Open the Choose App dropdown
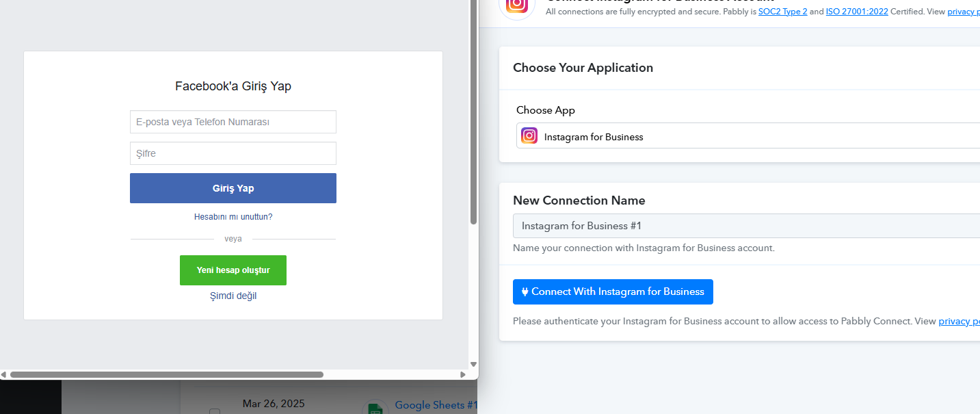This screenshot has width=980, height=414. point(748,135)
